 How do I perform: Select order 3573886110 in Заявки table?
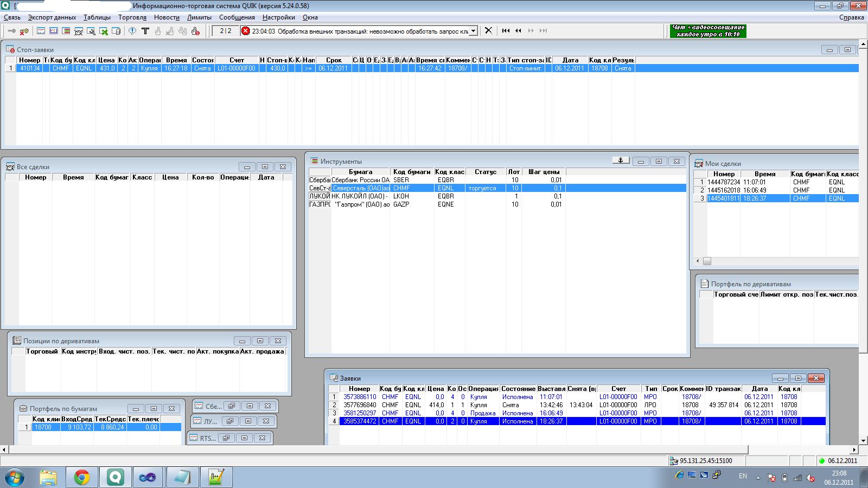coord(577,397)
